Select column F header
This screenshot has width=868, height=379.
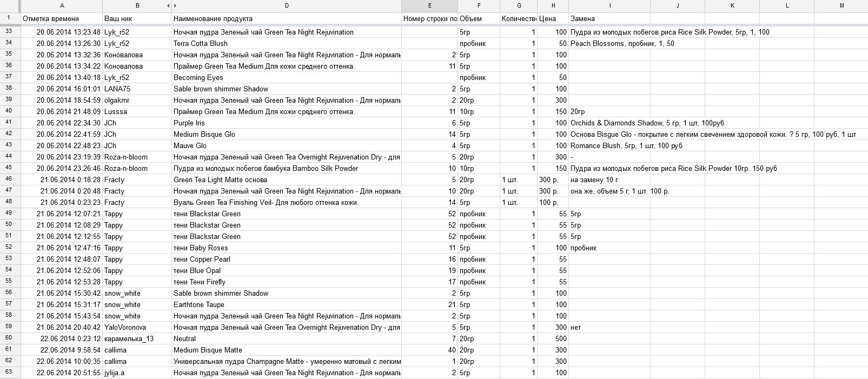click(x=479, y=6)
